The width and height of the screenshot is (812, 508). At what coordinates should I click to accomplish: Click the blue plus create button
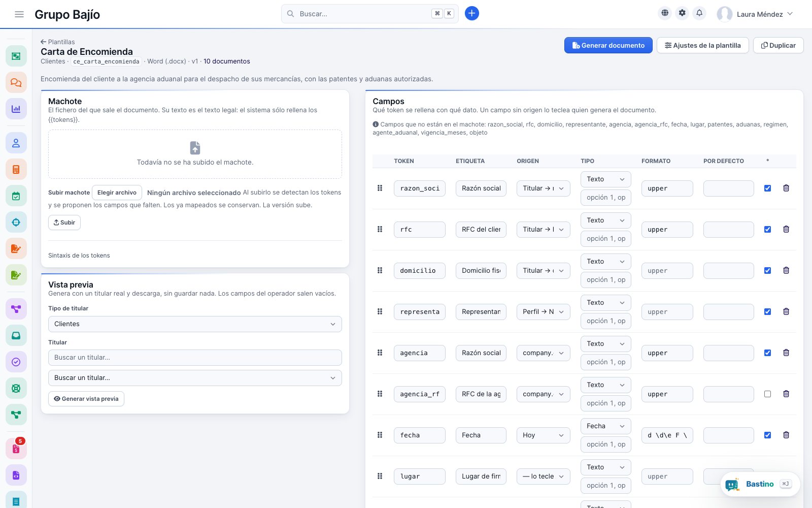(x=471, y=14)
